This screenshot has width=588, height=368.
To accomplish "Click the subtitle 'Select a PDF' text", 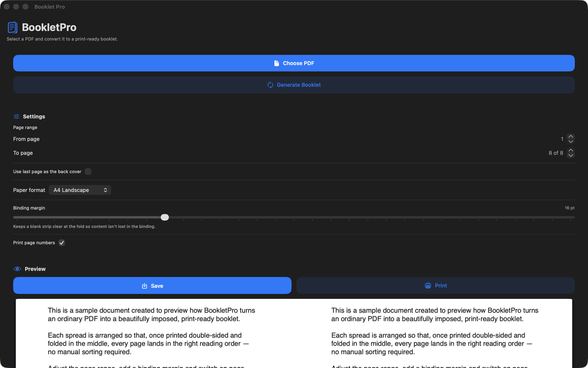I will pyautogui.click(x=62, y=39).
